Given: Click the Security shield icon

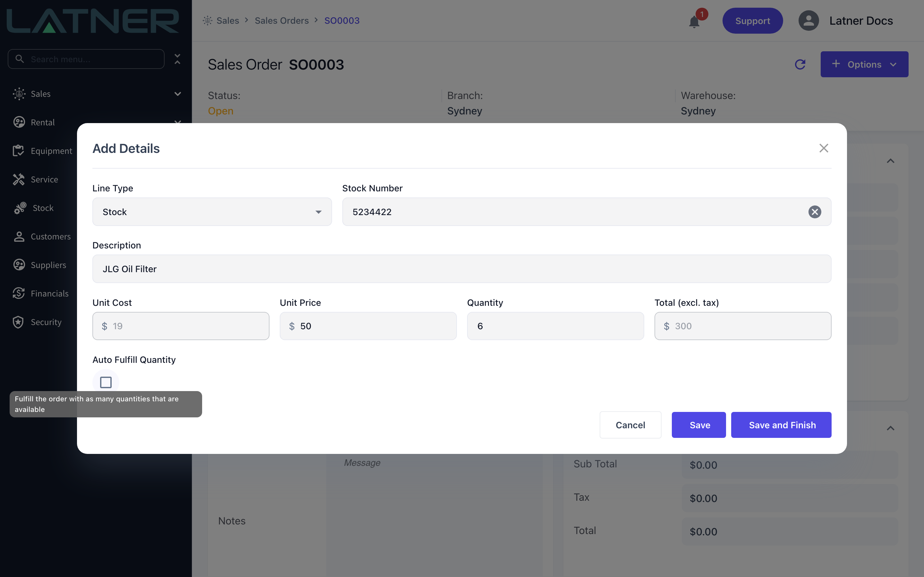Looking at the screenshot, I should pyautogui.click(x=18, y=322).
